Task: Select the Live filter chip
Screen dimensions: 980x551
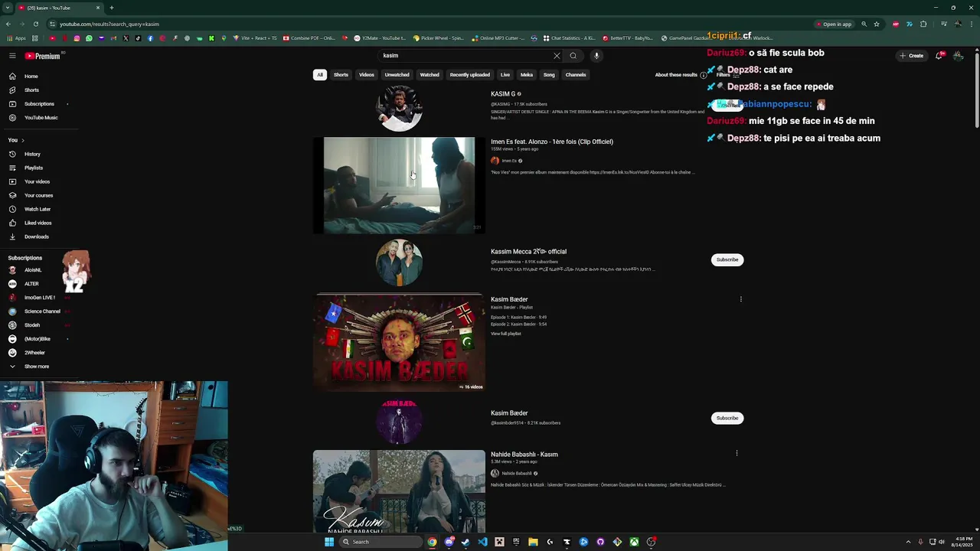Action: point(505,75)
